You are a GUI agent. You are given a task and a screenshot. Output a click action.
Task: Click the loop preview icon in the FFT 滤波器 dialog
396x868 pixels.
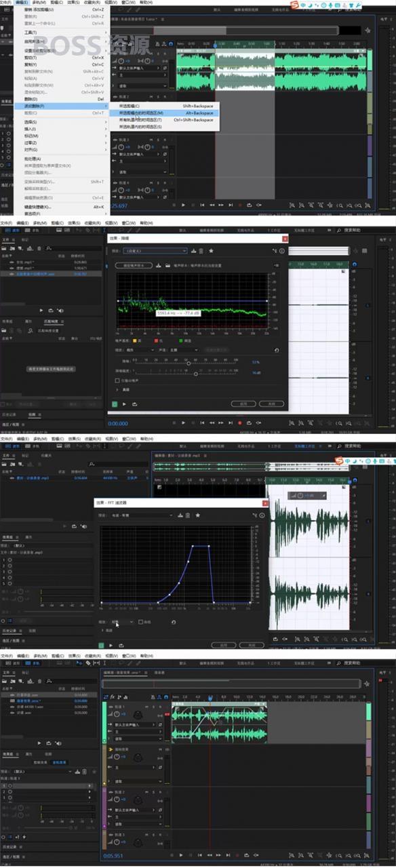(x=121, y=645)
